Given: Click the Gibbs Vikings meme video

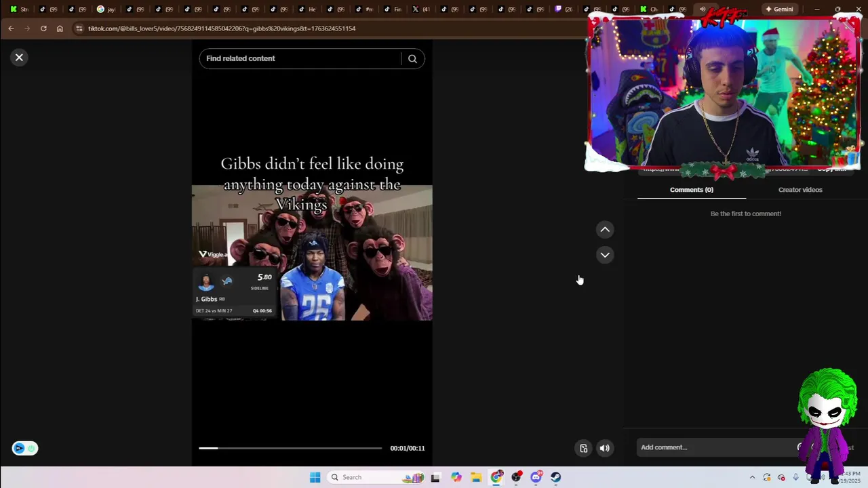Looking at the screenshot, I should click(312, 252).
